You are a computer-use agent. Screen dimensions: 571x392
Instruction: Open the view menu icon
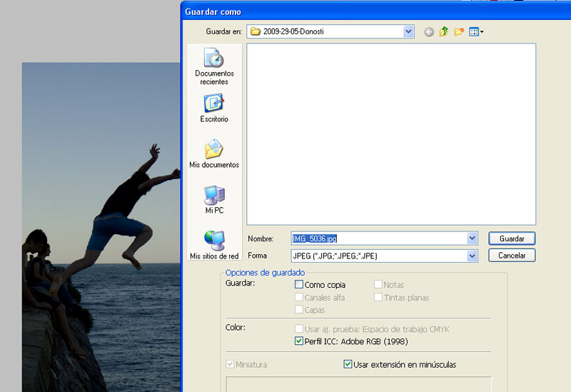[x=476, y=31]
